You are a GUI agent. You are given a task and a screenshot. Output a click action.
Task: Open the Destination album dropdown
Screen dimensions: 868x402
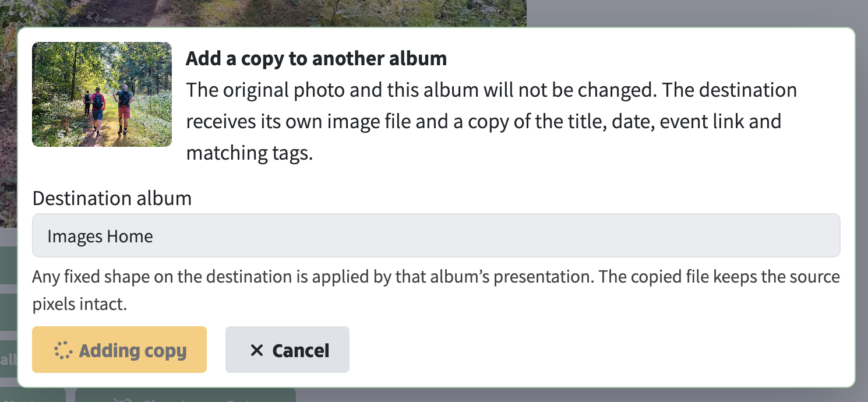[436, 235]
